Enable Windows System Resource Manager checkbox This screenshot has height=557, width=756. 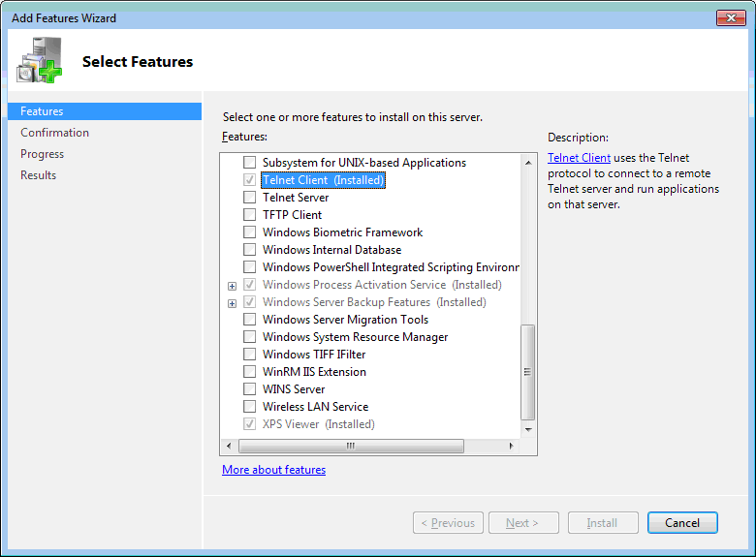tap(250, 336)
